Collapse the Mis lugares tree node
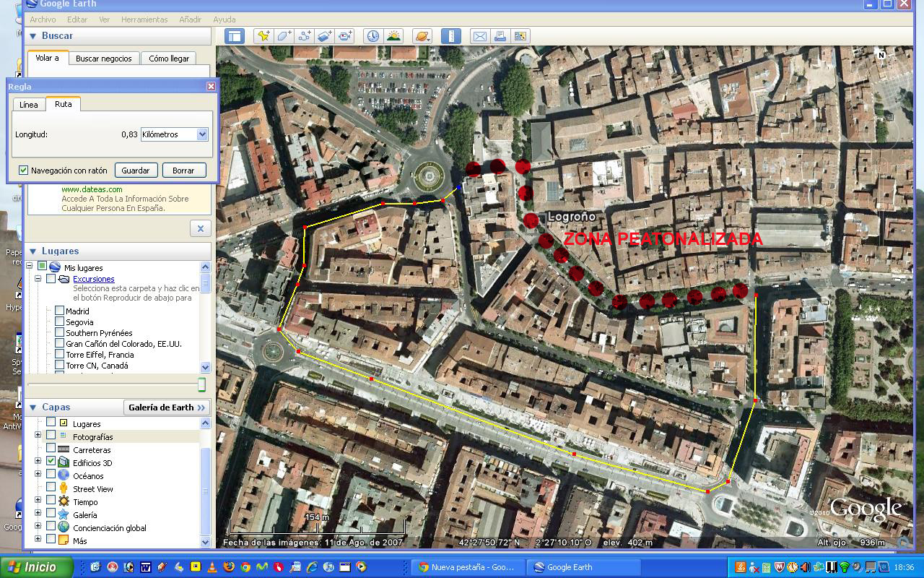Viewport: 924px width, 578px height. [x=30, y=266]
